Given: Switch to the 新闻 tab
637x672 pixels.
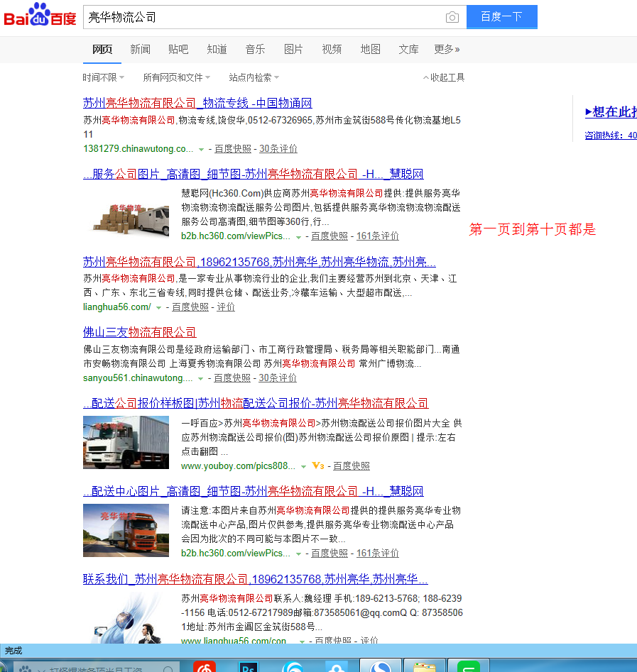Looking at the screenshot, I should click(141, 49).
